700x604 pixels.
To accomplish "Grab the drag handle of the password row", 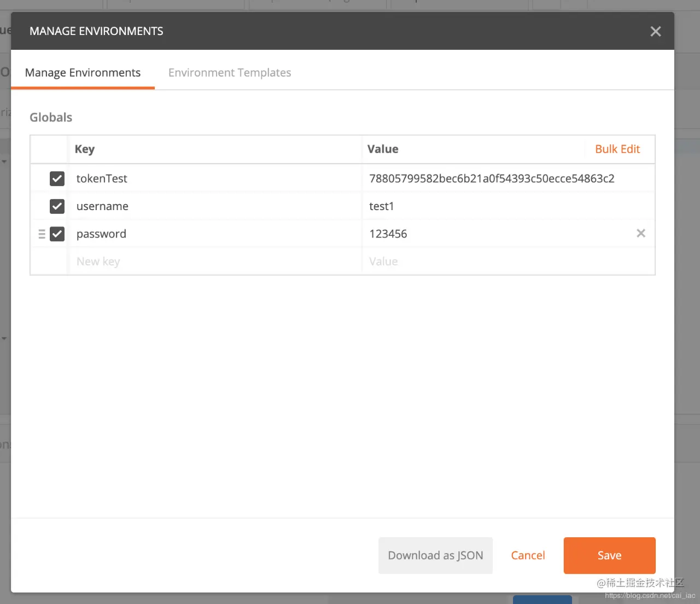I will tap(42, 234).
